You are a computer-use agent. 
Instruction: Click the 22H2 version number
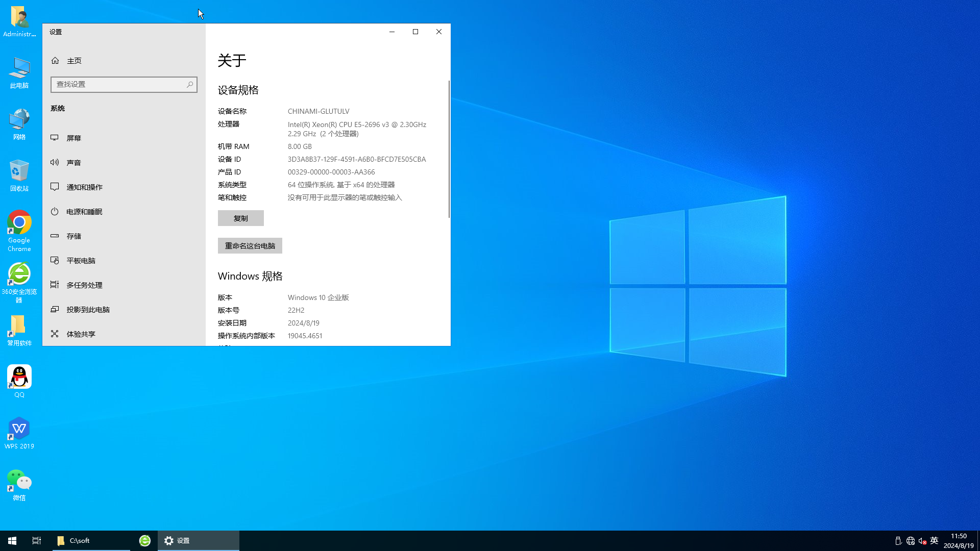tap(296, 310)
